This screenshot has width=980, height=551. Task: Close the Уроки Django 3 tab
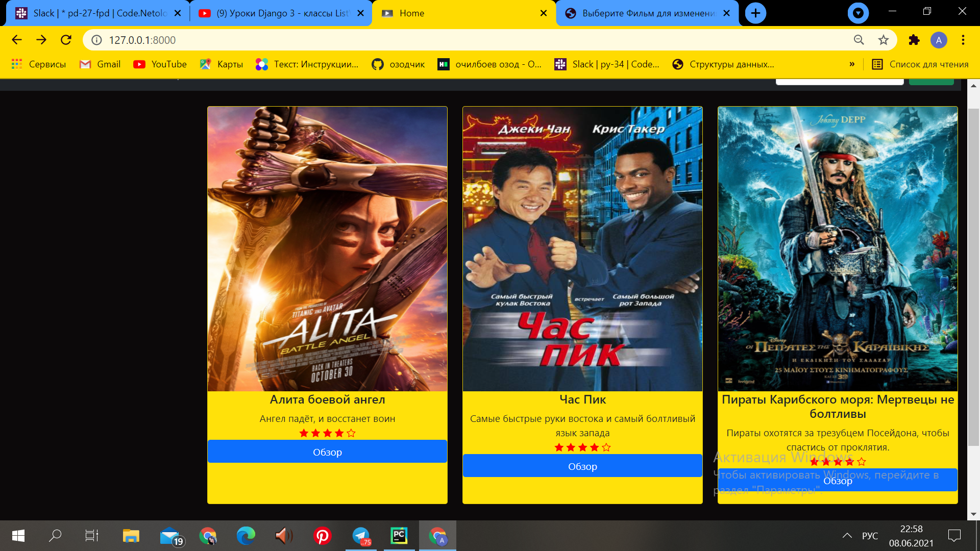pos(361,13)
